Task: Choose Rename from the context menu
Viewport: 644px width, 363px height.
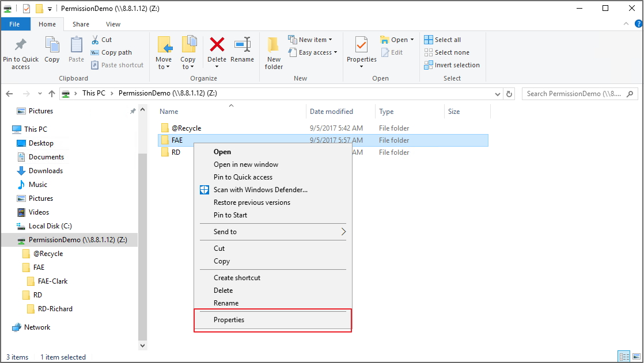Action: [226, 303]
